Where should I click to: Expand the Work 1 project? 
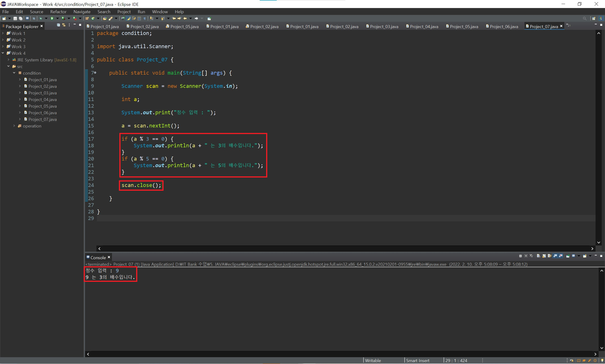tap(3, 33)
